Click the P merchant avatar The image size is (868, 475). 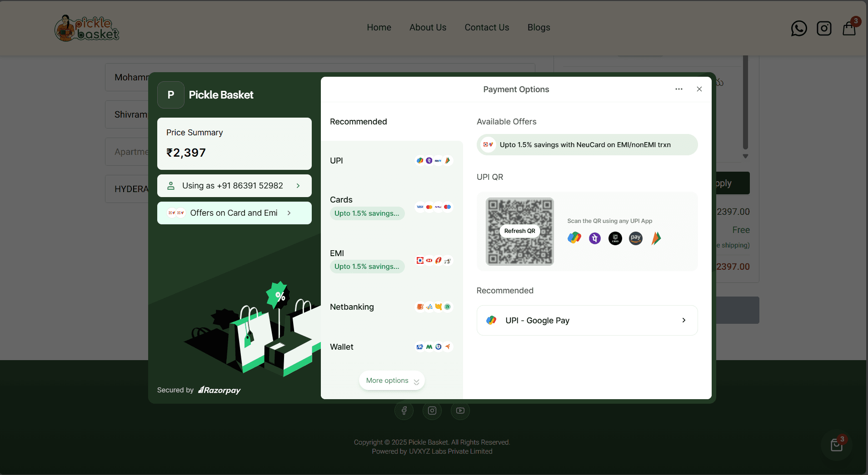tap(171, 95)
